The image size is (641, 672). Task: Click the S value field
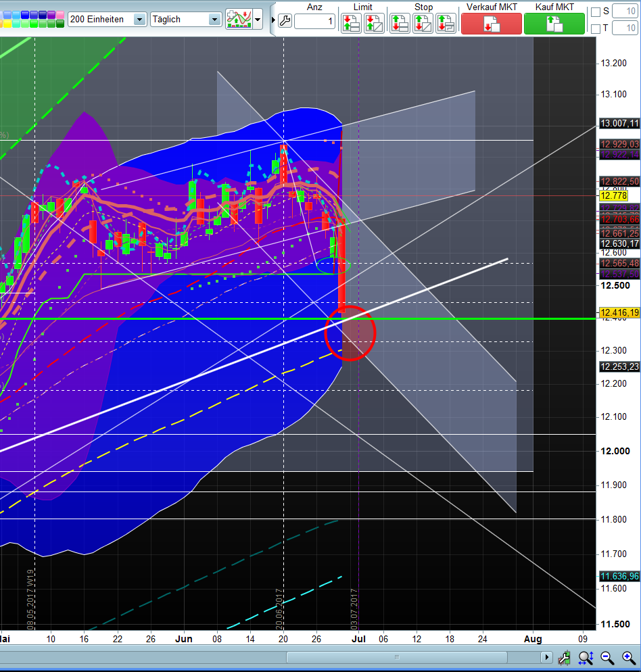[625, 11]
